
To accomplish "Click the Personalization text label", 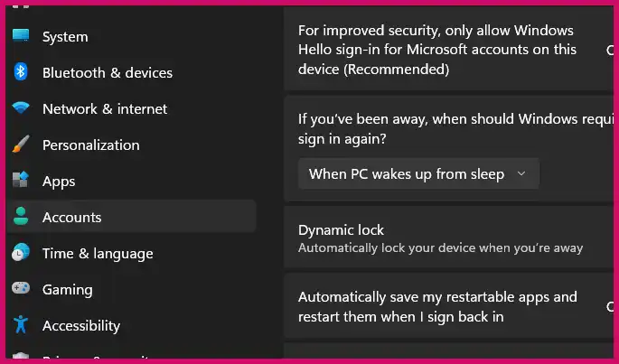I will tap(90, 145).
